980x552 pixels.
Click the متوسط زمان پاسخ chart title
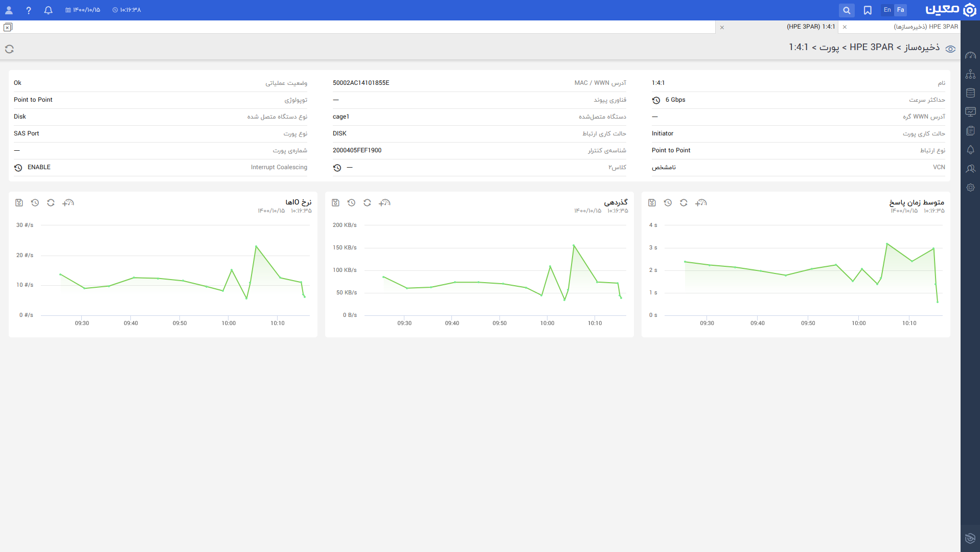point(917,202)
